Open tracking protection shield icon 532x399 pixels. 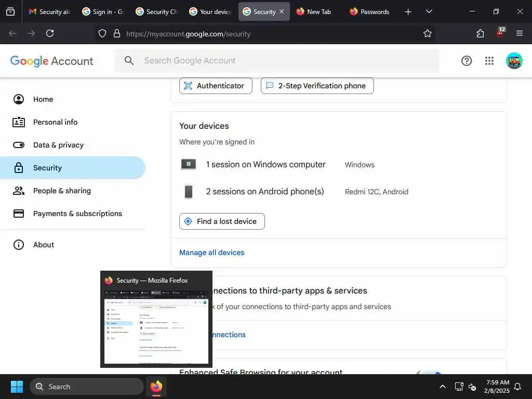102,34
